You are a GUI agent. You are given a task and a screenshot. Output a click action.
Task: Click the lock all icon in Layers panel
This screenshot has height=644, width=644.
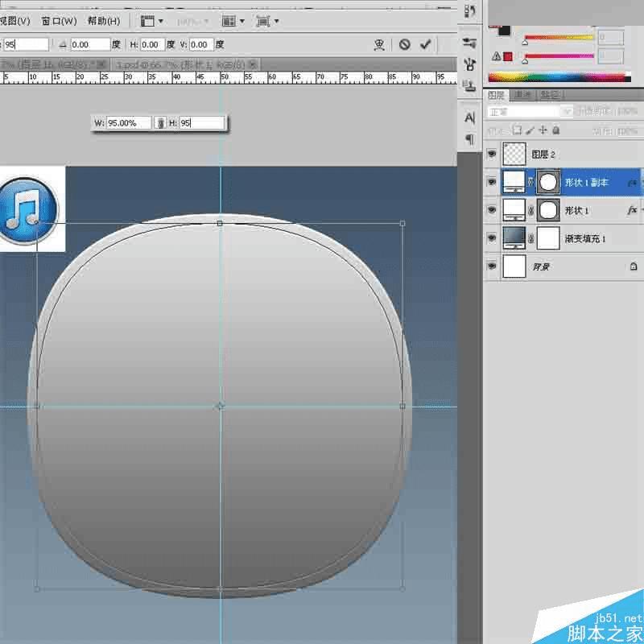pos(555,130)
